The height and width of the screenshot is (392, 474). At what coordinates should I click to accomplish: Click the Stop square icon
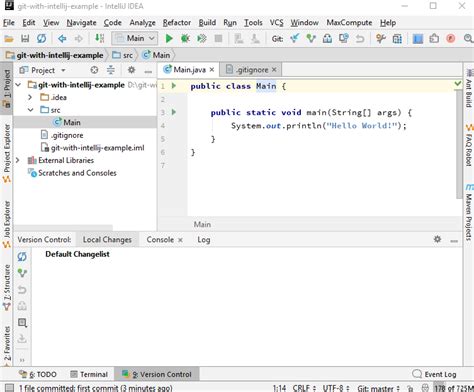[218, 39]
